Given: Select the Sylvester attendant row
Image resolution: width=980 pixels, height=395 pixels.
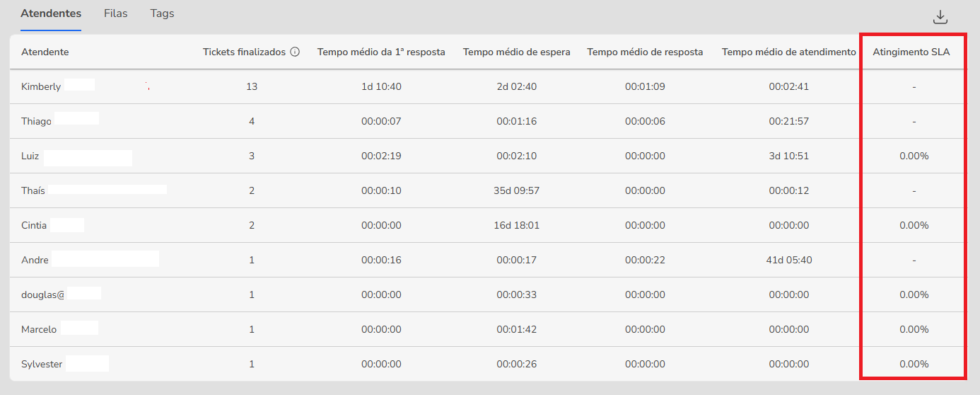Looking at the screenshot, I should click(42, 364).
